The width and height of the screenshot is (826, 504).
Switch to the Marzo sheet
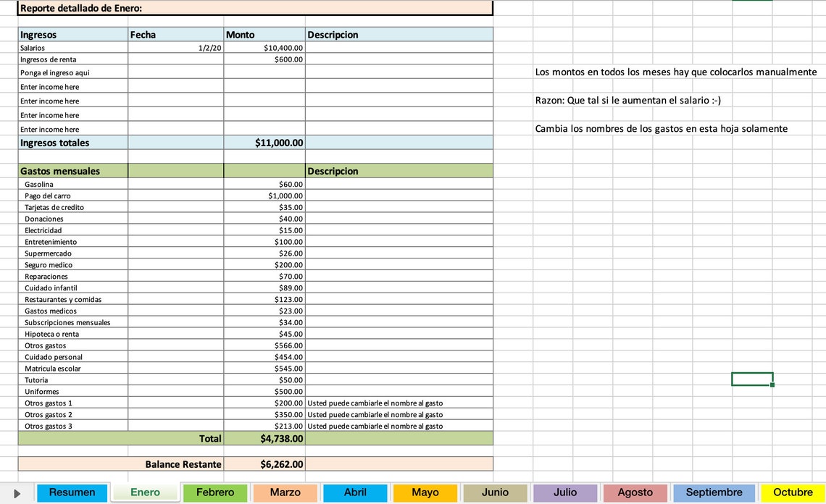pos(285,492)
